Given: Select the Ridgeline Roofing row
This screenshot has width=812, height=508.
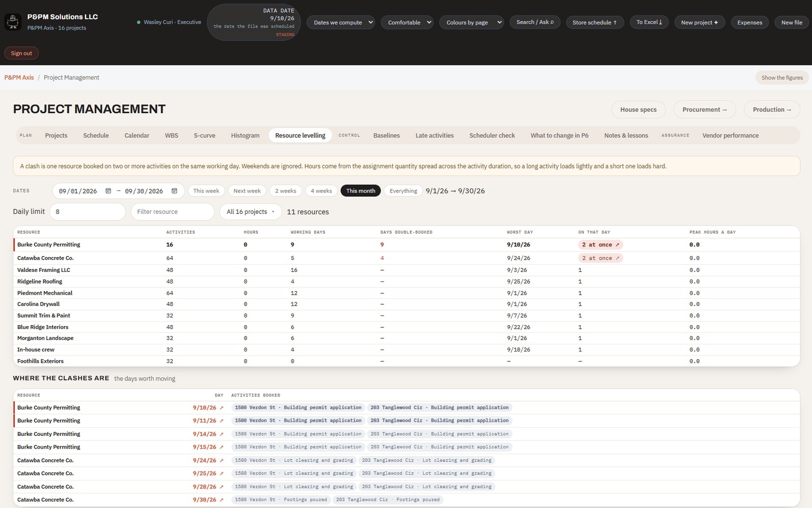Looking at the screenshot, I should point(407,281).
